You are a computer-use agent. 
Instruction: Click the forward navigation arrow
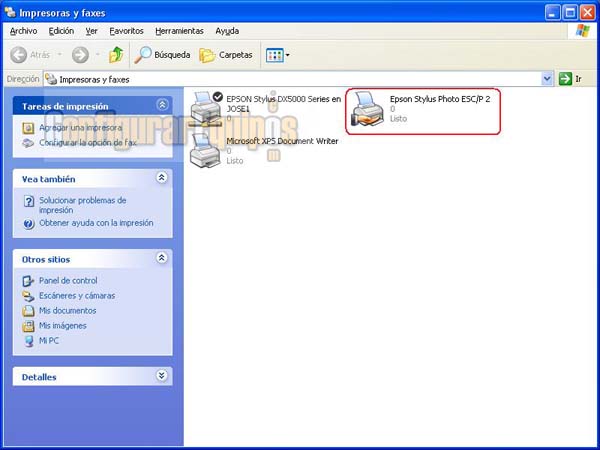click(x=80, y=55)
